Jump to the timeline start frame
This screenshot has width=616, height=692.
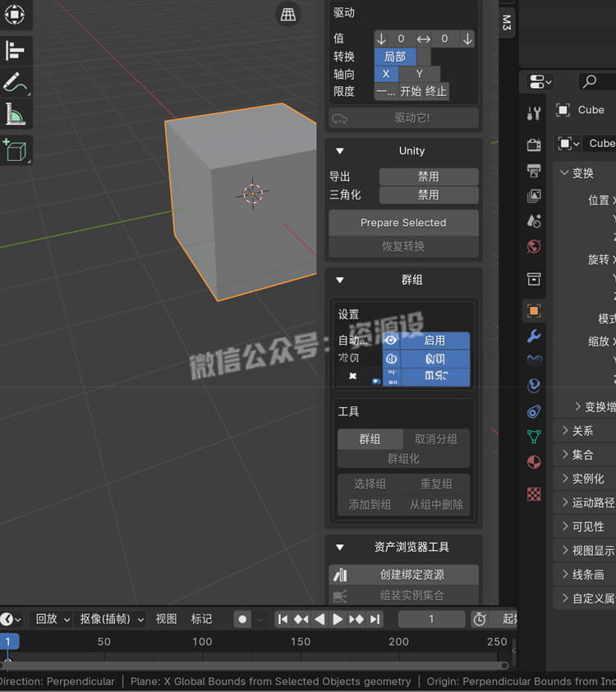[283, 619]
